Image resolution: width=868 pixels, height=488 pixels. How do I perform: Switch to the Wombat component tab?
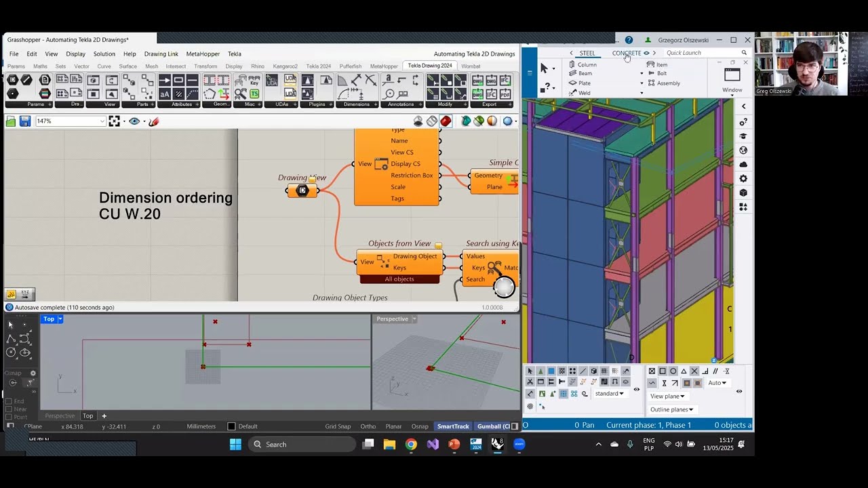click(x=471, y=66)
